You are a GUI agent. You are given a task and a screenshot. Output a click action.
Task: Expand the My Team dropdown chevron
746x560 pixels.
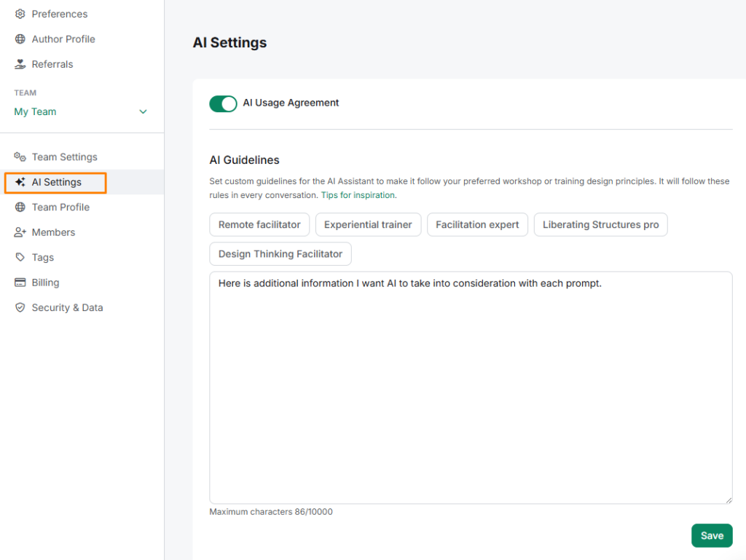tap(143, 112)
